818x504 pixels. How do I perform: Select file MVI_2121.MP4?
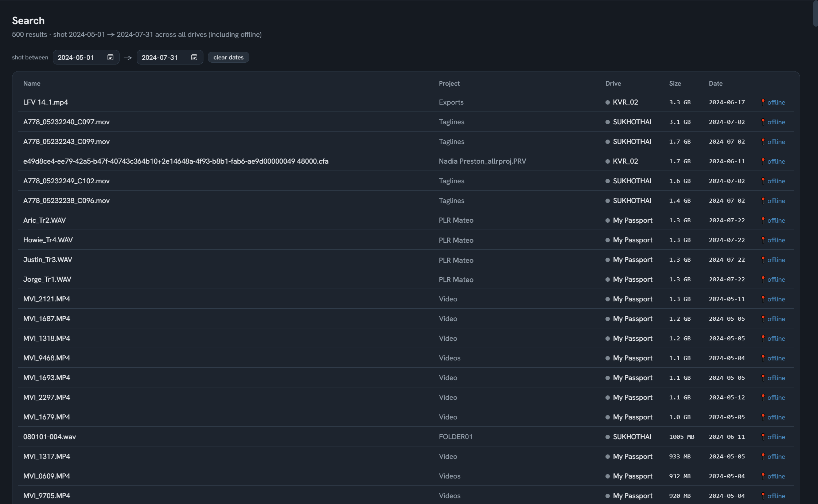(47, 299)
